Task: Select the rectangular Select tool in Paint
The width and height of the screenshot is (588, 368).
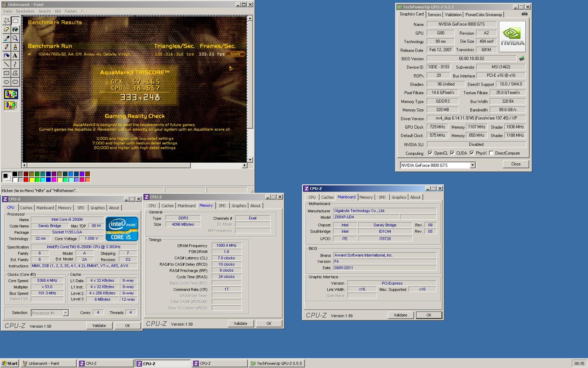Action: point(15,21)
